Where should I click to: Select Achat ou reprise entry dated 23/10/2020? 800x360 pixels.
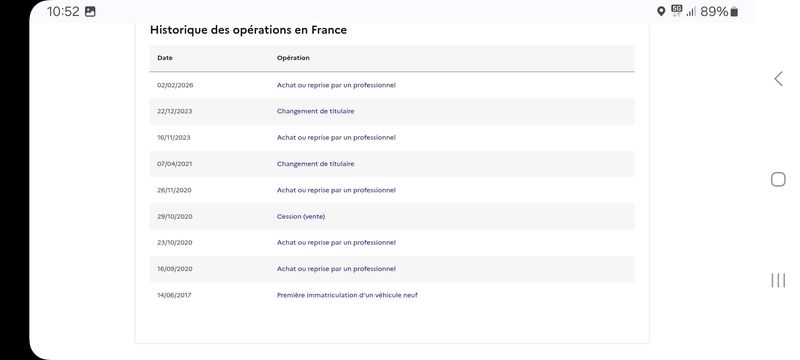point(392,243)
